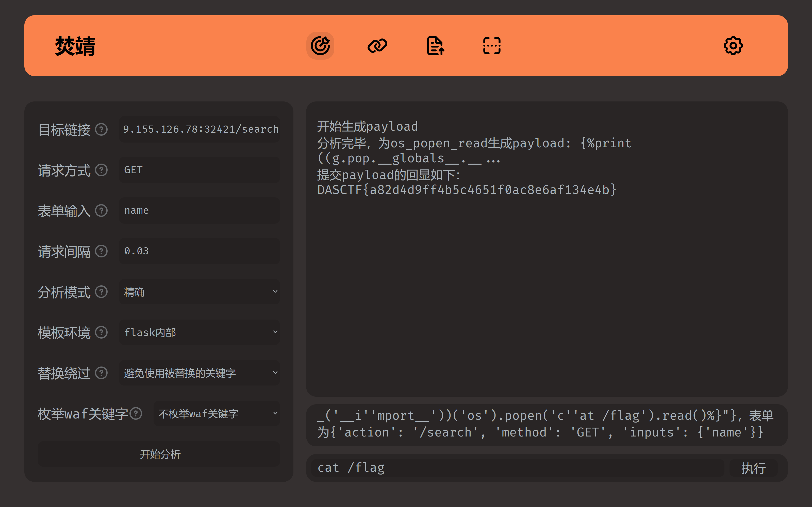Show help for 表单输入

pos(101,211)
